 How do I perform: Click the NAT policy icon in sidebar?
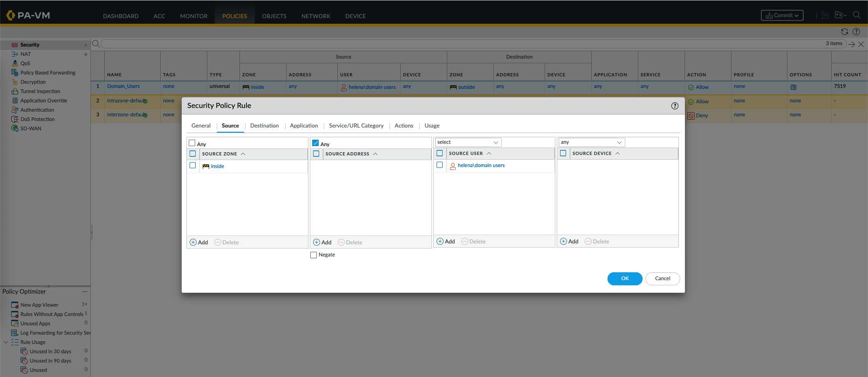click(15, 54)
